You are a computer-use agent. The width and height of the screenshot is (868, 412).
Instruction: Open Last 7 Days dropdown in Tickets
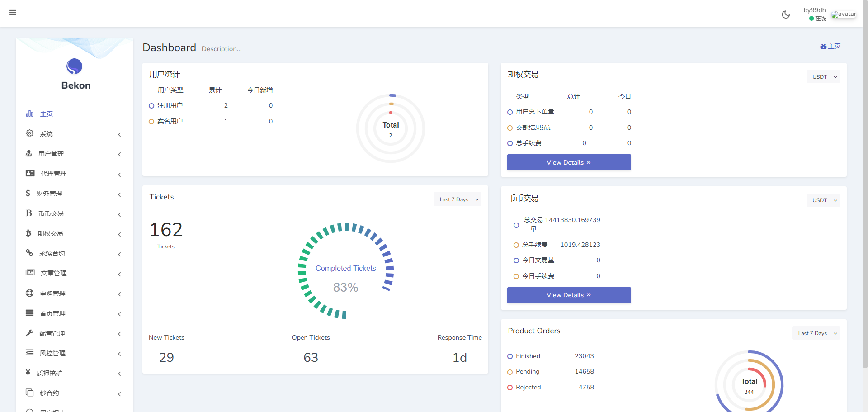(457, 199)
